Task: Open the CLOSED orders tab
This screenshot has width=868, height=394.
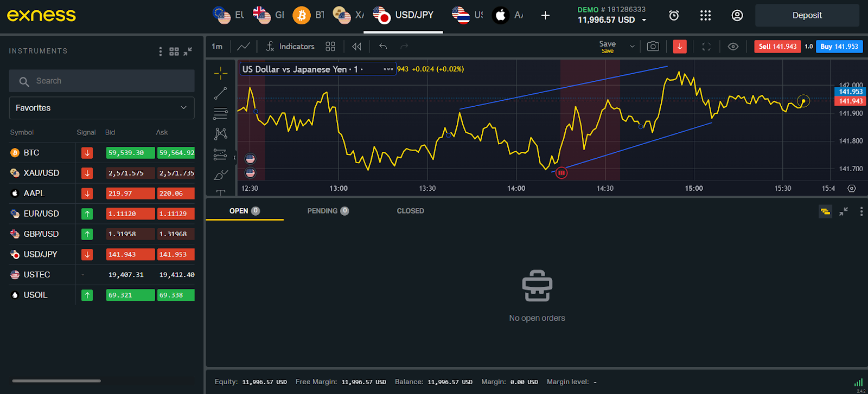Action: pyautogui.click(x=410, y=211)
